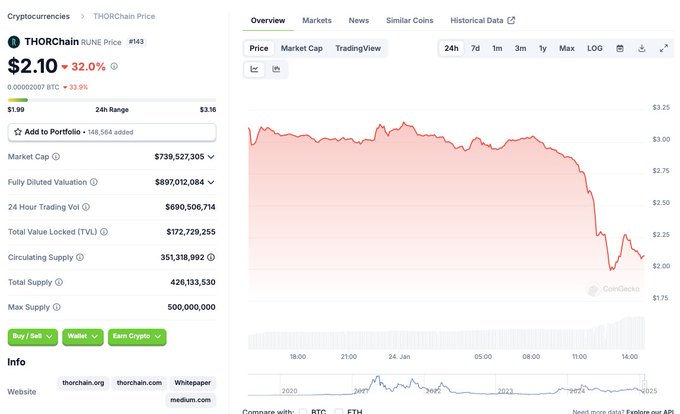Open the Total Supply info icon

59,282
